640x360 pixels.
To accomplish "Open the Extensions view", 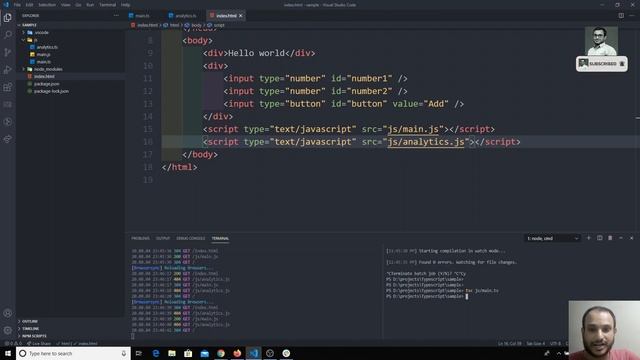I will pos(7,87).
